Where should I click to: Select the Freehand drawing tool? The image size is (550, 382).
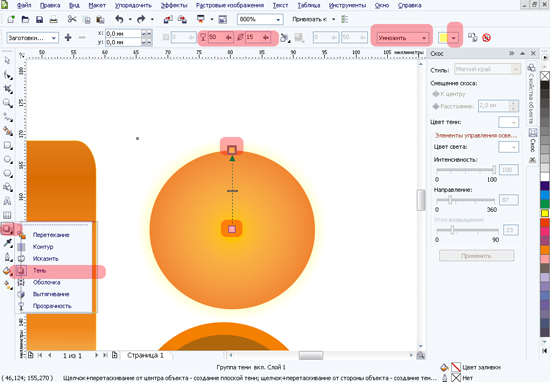click(7, 117)
